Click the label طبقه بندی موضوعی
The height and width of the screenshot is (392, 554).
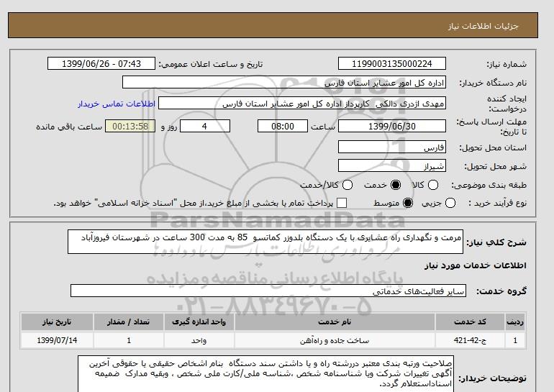(489, 185)
